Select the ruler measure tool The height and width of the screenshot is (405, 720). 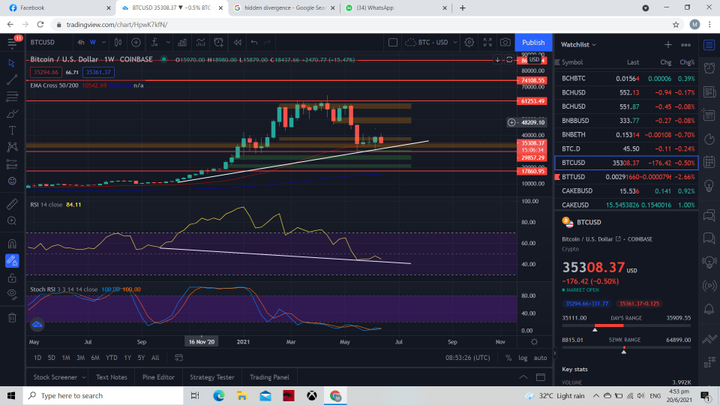pos(12,204)
